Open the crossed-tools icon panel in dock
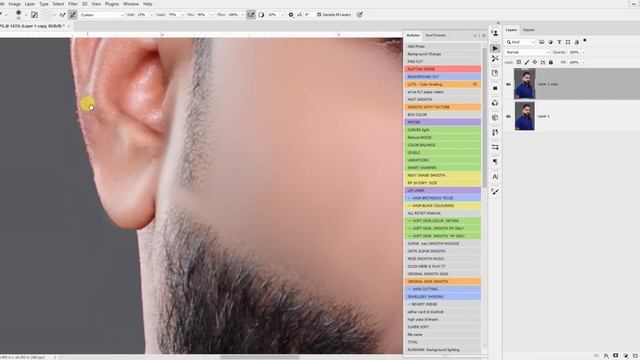Viewport: 640px width, 360px height. [495, 59]
